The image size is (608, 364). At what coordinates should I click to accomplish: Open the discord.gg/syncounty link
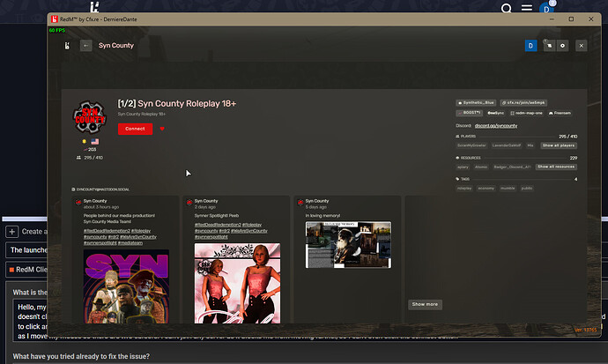(496, 126)
